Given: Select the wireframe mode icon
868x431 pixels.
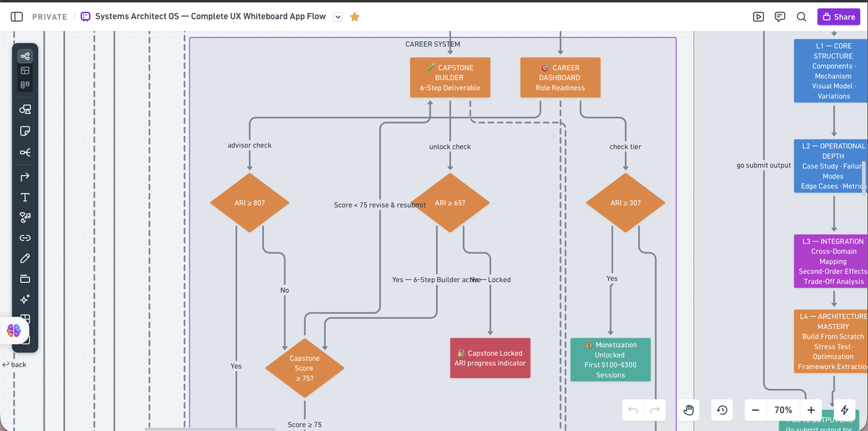Looking at the screenshot, I should coord(25,70).
